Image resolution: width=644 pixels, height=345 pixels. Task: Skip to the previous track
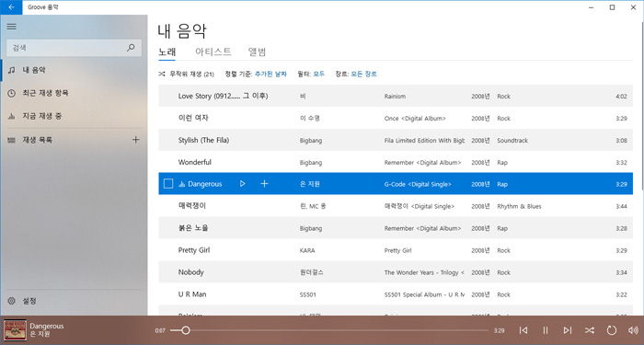(x=523, y=330)
